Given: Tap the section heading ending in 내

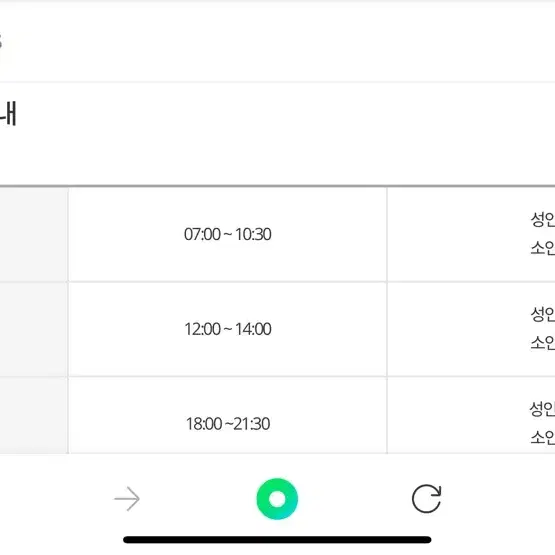Looking at the screenshot, I should pos(8,113).
